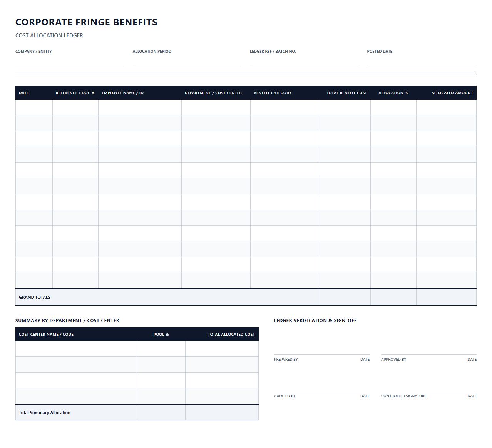Viewport: 492px width, 448px height.
Task: Click the 'GRAND TOTALS' row label
Action: 35,297
